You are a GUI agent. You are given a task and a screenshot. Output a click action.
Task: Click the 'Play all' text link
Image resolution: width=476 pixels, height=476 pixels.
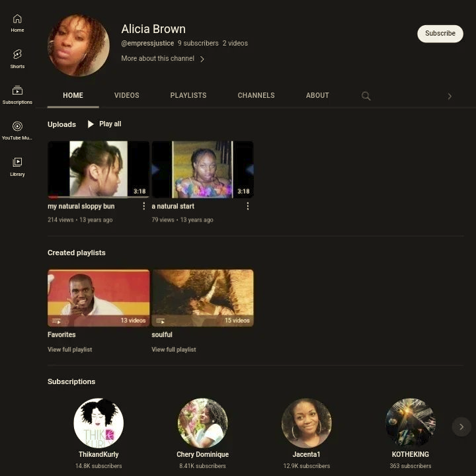click(x=110, y=124)
